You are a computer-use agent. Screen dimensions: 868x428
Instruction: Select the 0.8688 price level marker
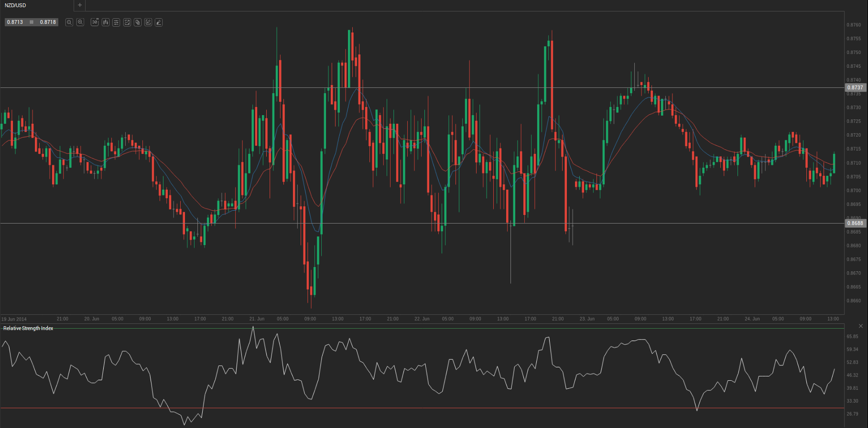pyautogui.click(x=855, y=224)
